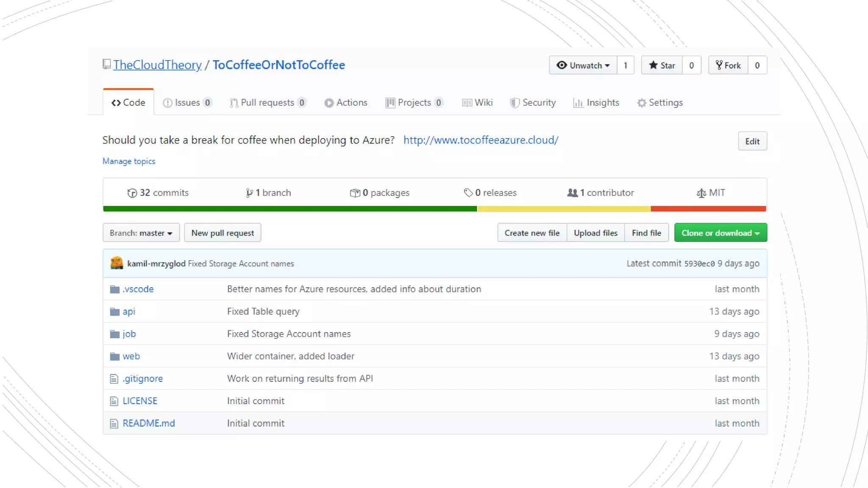The width and height of the screenshot is (868, 488).
Task: Click the commits history clock icon
Action: [132, 193]
